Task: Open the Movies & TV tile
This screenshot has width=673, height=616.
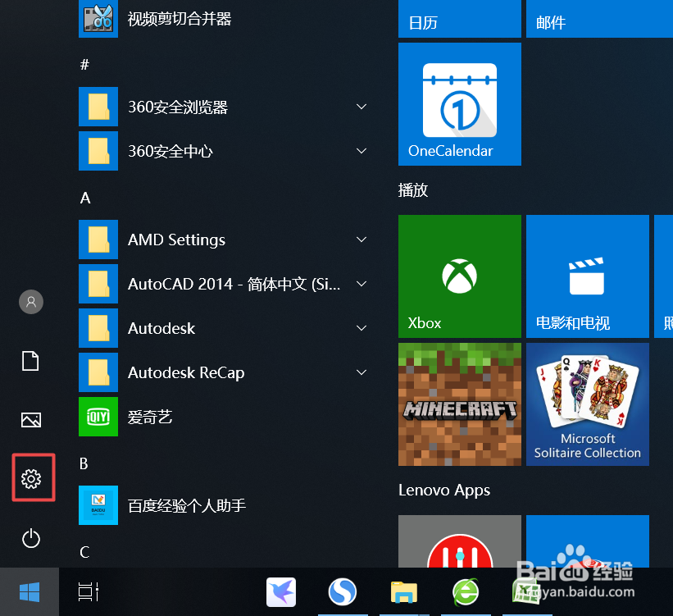Action: (x=588, y=276)
